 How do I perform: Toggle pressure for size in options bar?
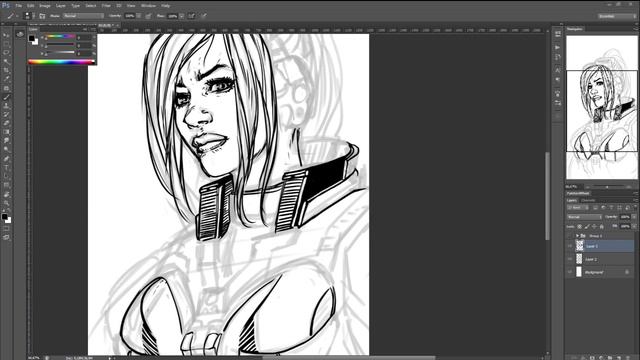(204, 16)
